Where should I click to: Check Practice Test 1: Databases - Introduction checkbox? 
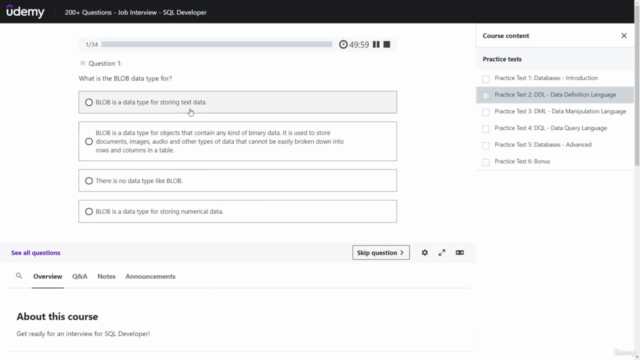pyautogui.click(x=486, y=79)
